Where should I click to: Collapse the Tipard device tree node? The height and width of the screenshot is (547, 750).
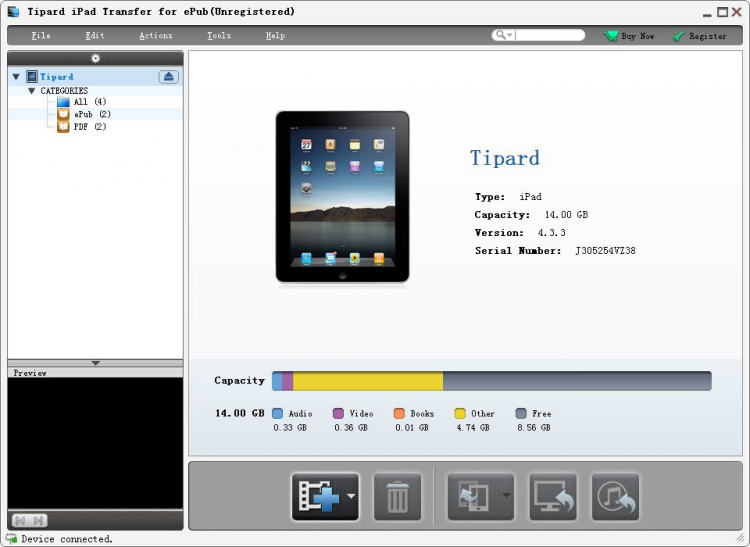pyautogui.click(x=16, y=77)
